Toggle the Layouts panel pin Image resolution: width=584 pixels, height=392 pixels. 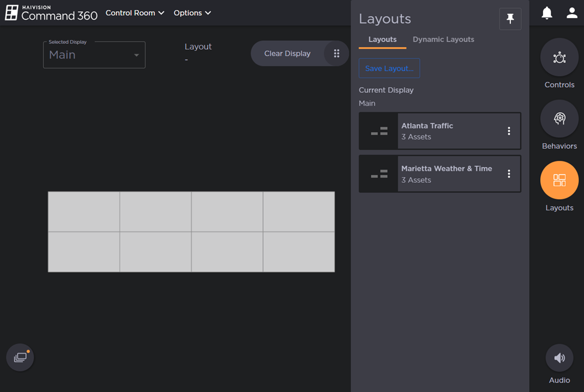tap(509, 19)
